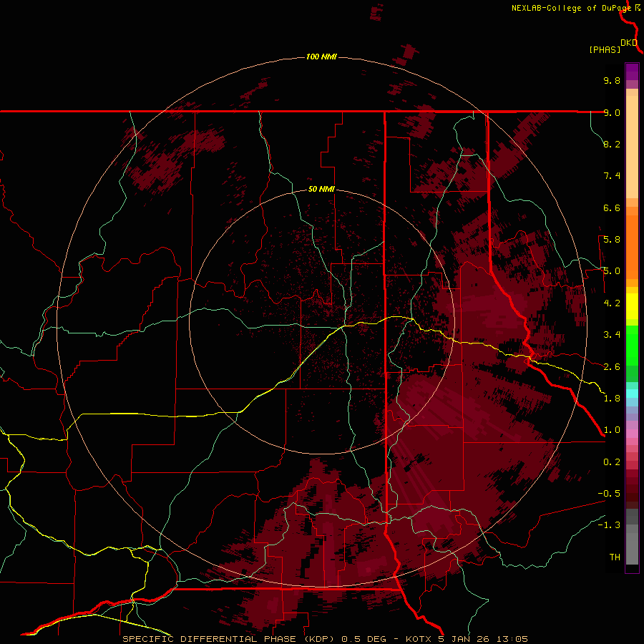The image size is (644, 644).
Task: Click the -0.5 color scale value
Action: click(x=609, y=494)
